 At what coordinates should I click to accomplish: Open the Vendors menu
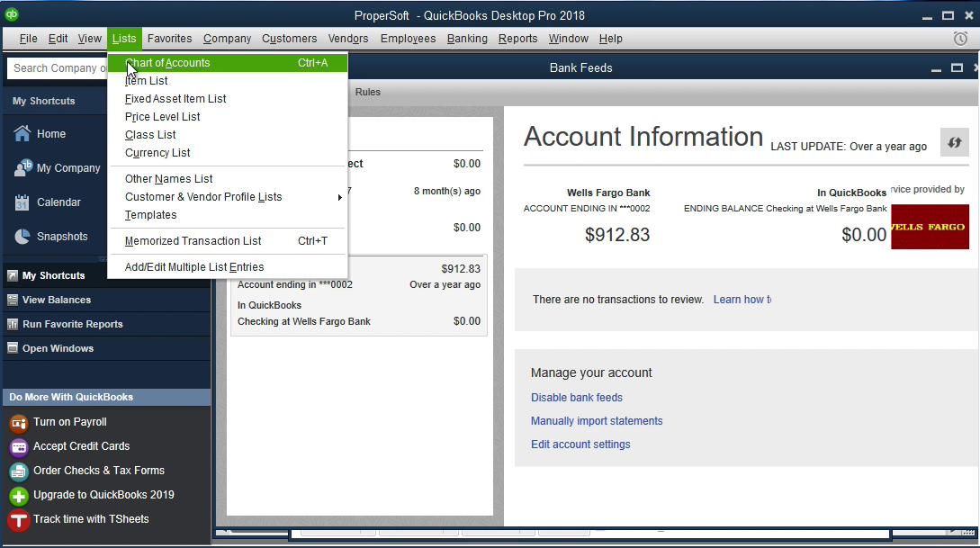tap(348, 39)
